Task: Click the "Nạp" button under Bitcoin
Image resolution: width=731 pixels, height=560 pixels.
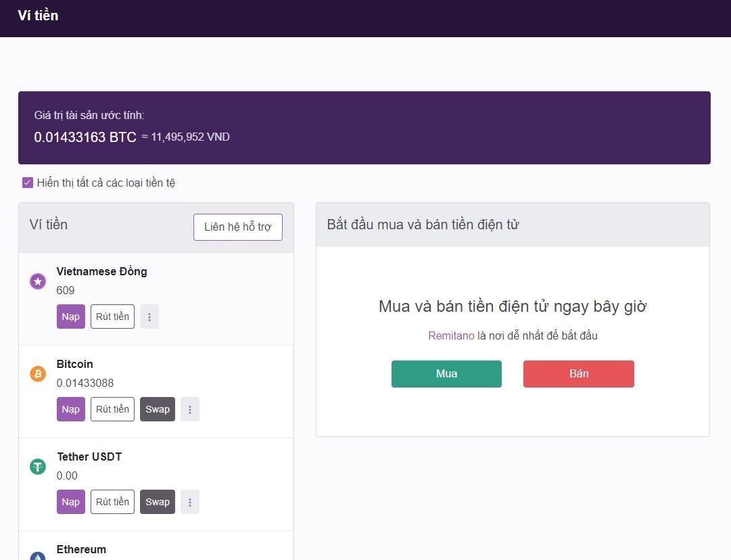Action: (x=70, y=409)
